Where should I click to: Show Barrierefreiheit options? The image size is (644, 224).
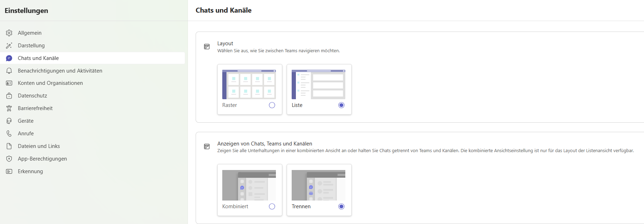pyautogui.click(x=93, y=108)
